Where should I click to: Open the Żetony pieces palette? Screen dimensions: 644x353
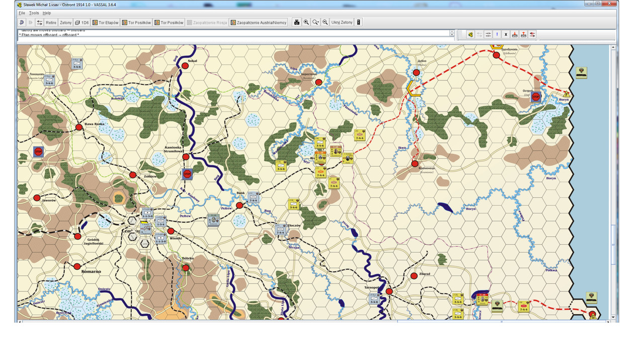pyautogui.click(x=66, y=23)
